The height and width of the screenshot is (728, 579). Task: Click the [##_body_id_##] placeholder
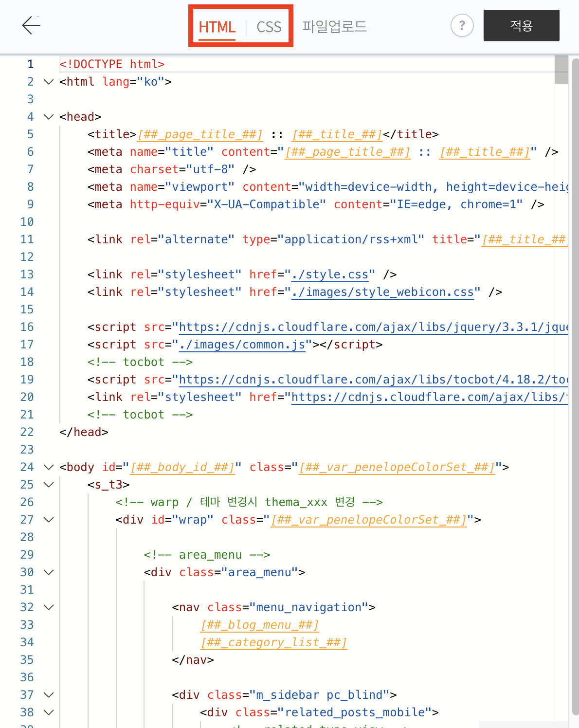tap(182, 467)
